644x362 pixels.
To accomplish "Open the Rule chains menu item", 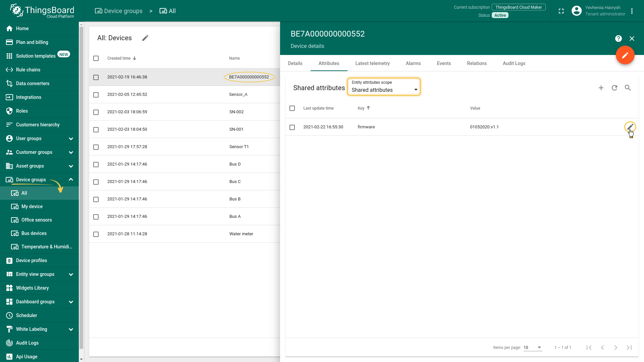I will [x=28, y=70].
